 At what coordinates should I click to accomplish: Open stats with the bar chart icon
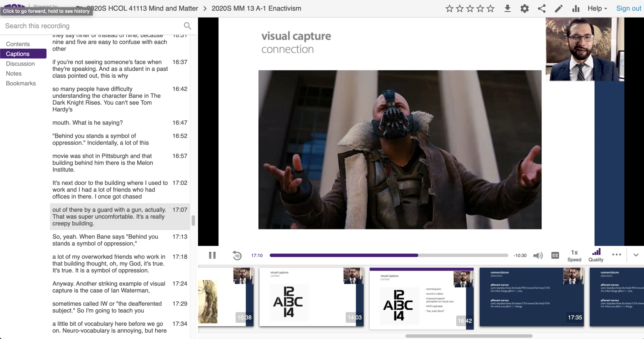click(x=576, y=9)
